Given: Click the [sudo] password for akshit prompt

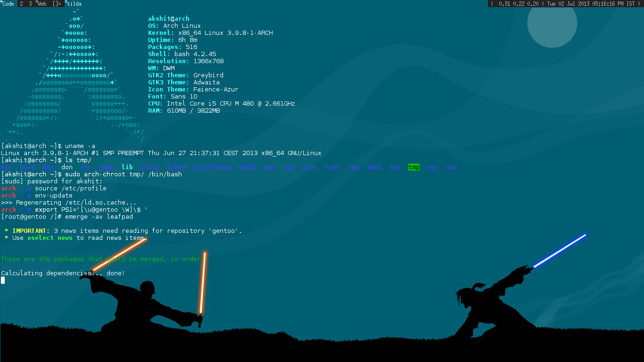Looking at the screenshot, I should (52, 181).
